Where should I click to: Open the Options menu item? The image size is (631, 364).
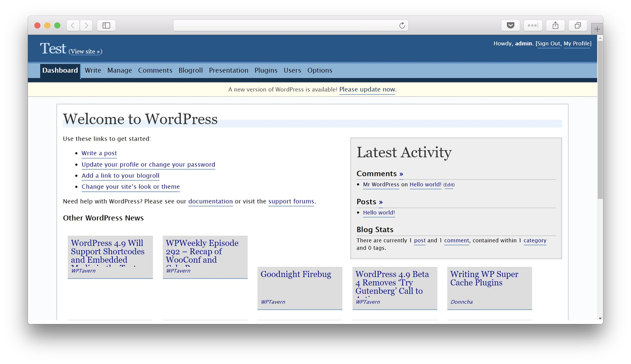coord(320,70)
